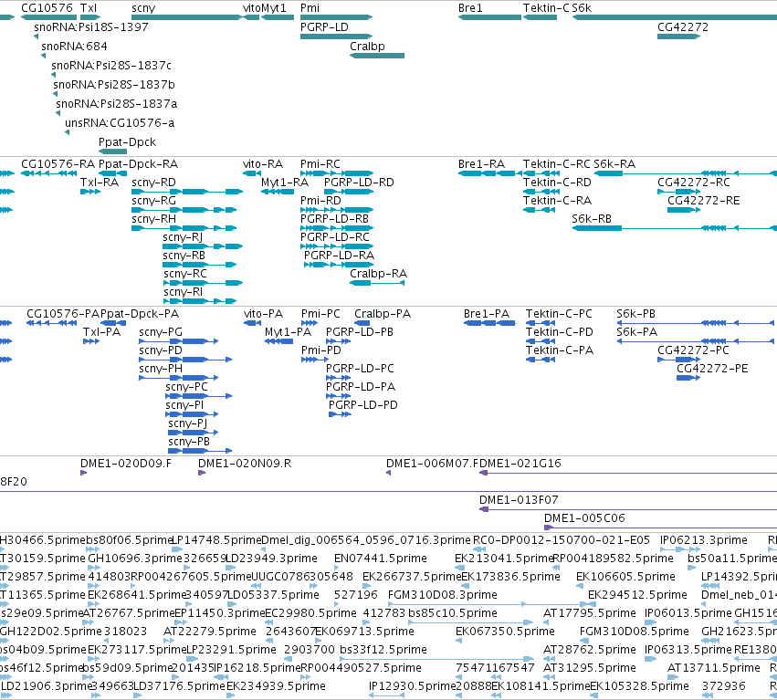Click the Pmi-PC protein label
This screenshot has width=777, height=700.
[320, 314]
